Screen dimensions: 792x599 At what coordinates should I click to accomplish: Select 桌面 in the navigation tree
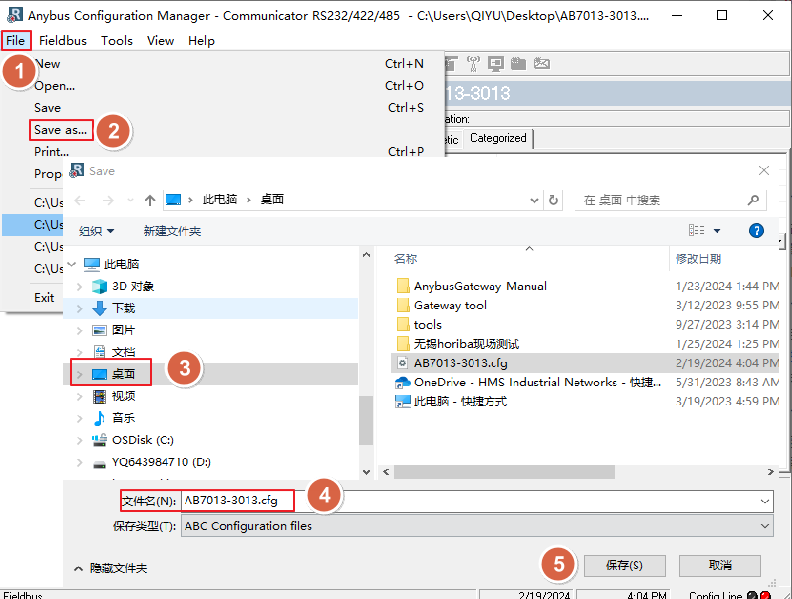click(x=123, y=374)
